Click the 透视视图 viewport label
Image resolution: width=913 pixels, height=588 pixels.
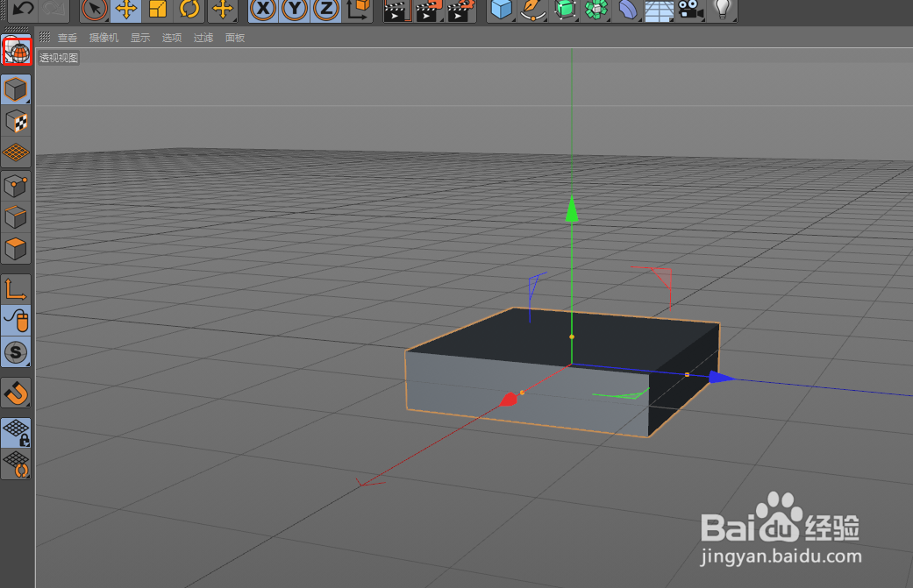click(x=58, y=58)
